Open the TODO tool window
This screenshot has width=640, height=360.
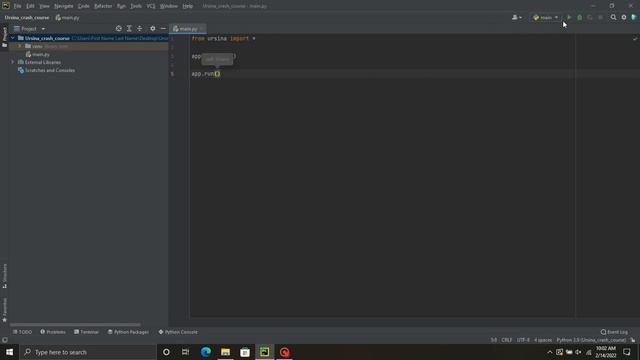pos(22,332)
